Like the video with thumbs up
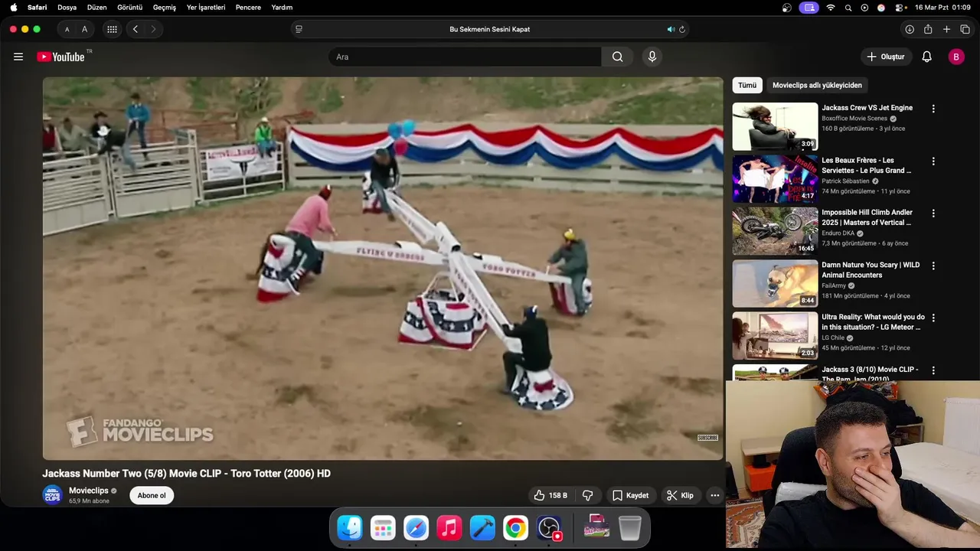The height and width of the screenshot is (551, 980). (550, 495)
